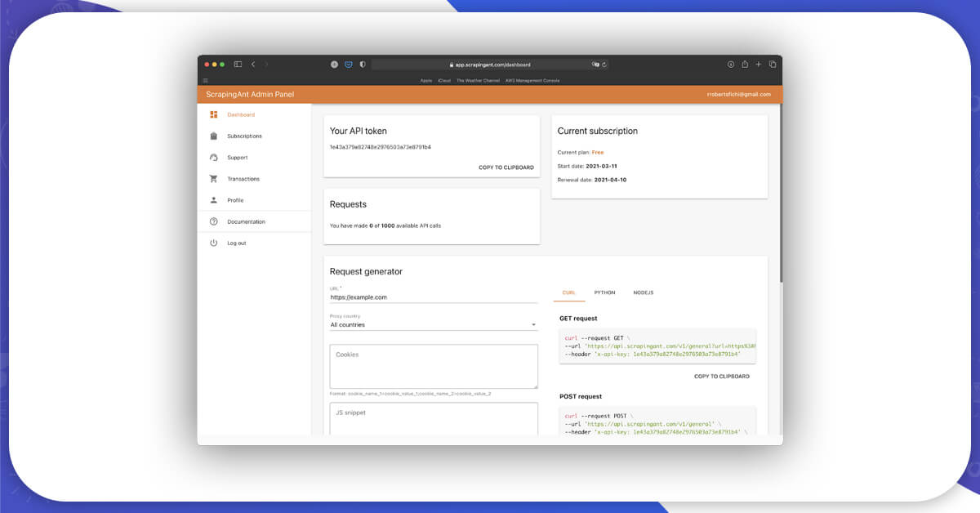The image size is (980, 513).
Task: Click the Support label in sidebar
Action: pos(238,158)
